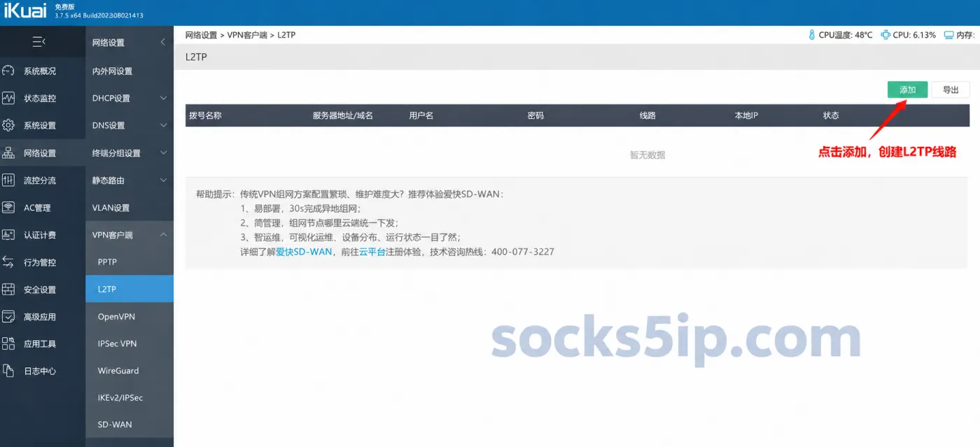
Task: Collapse the VPN客户端 submenu
Action: [163, 235]
